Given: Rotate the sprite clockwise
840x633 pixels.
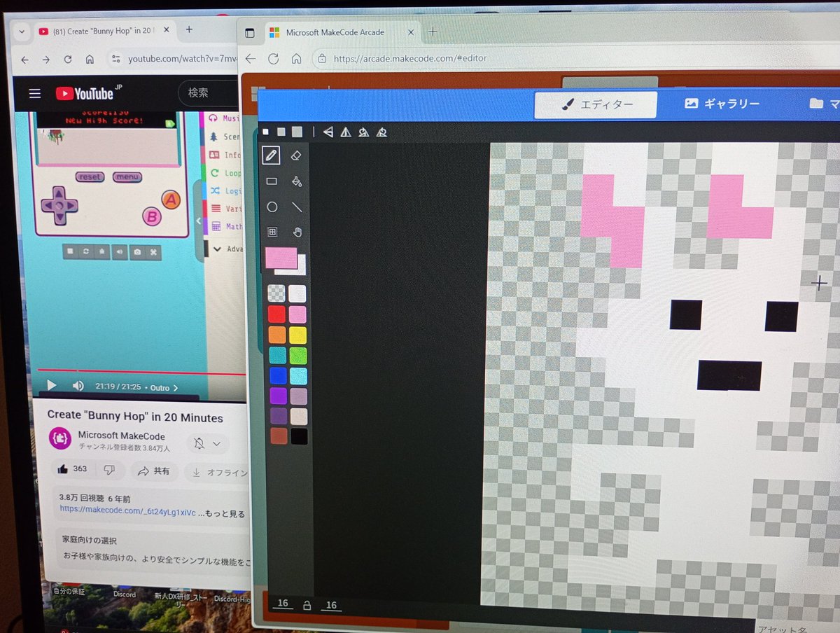Looking at the screenshot, I should tap(363, 132).
